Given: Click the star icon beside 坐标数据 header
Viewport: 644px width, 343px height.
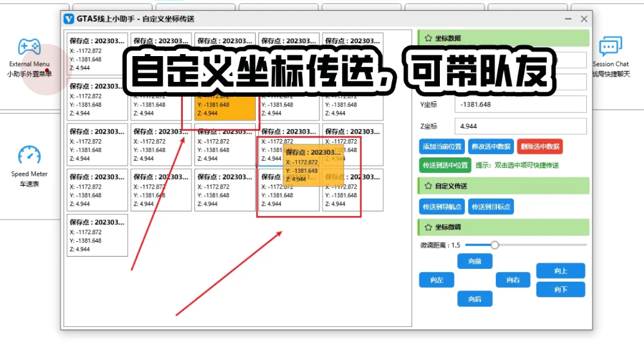Looking at the screenshot, I should point(428,38).
